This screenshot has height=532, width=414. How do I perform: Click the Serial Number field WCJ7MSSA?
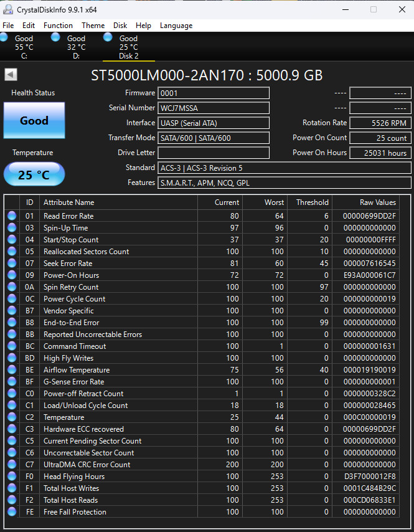214,108
